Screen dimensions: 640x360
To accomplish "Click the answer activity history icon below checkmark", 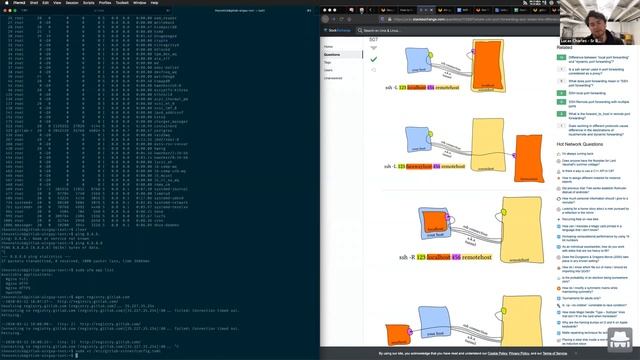I will click(x=373, y=70).
